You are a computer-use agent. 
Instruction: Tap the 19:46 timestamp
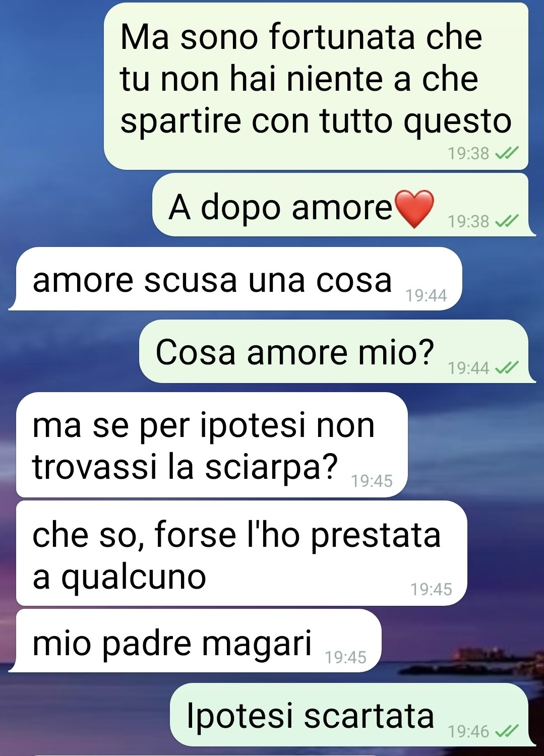click(468, 731)
